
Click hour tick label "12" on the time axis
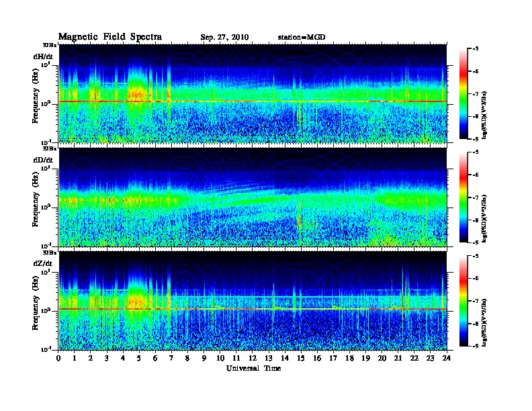tap(253, 359)
